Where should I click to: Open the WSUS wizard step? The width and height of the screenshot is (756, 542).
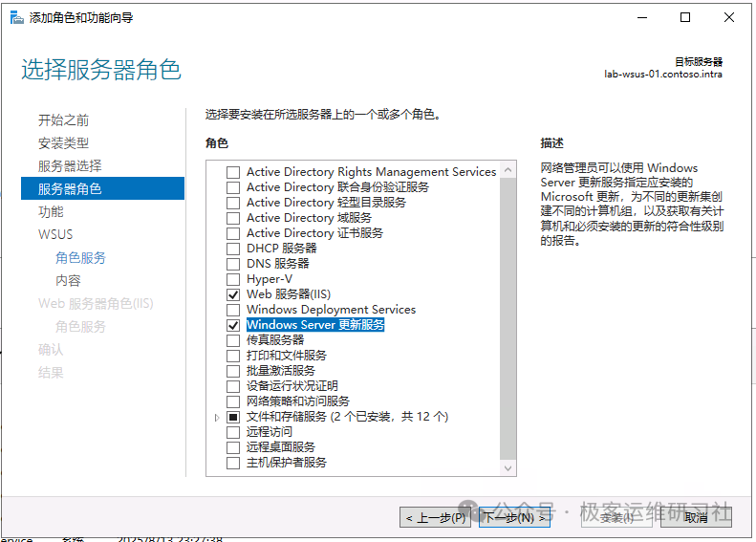pos(55,234)
